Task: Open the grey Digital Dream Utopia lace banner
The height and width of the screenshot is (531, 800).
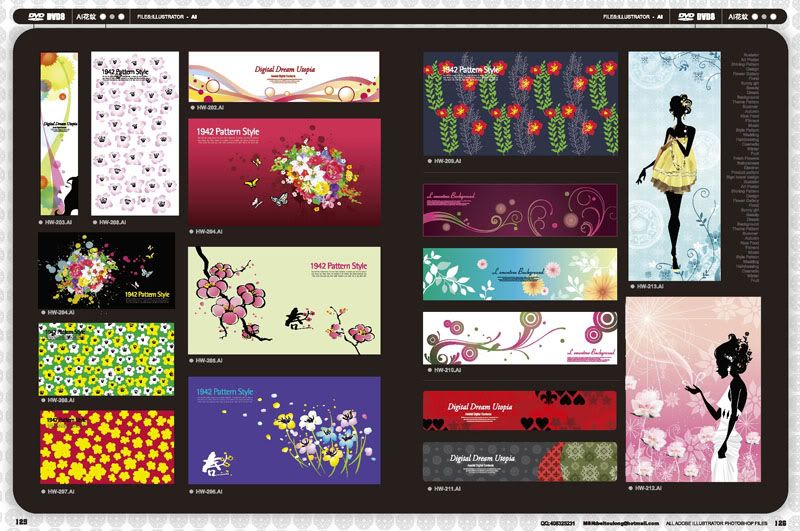Action: click(x=520, y=462)
